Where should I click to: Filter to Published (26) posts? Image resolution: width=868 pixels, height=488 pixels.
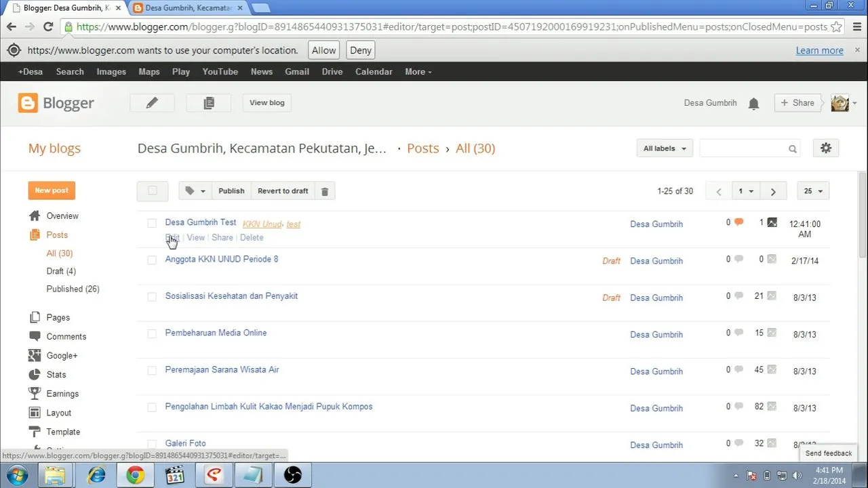73,289
